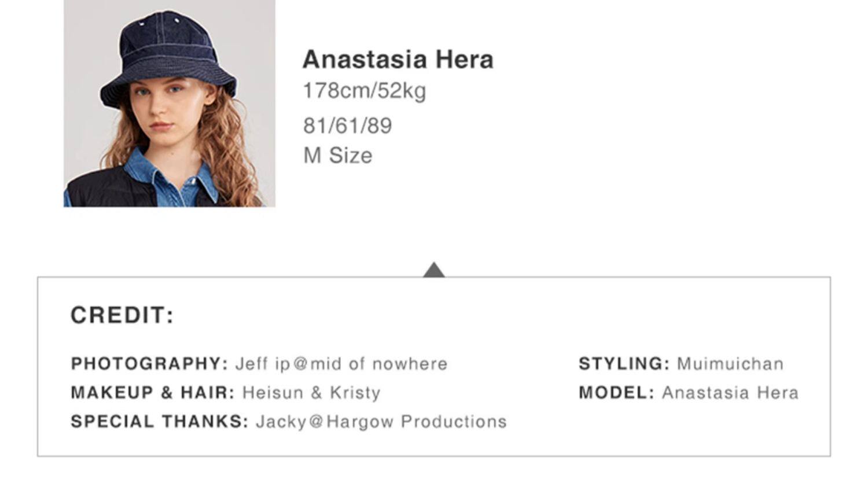Click the 81/61/89 measurements text
868x490 pixels.
click(347, 126)
